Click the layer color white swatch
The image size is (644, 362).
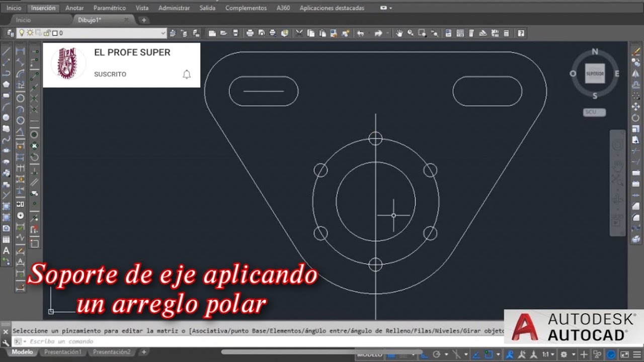(55, 33)
